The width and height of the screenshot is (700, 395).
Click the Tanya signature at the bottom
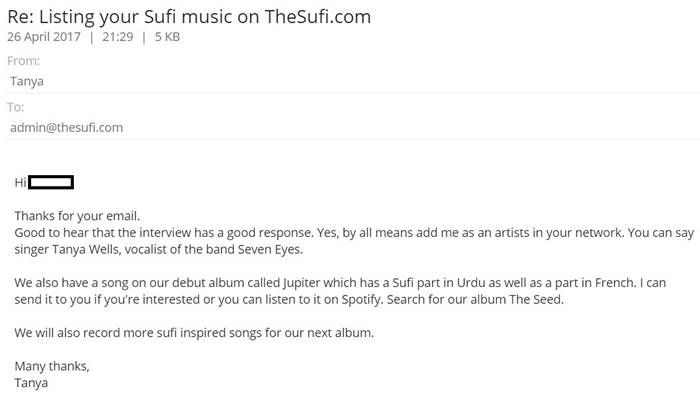(x=31, y=383)
